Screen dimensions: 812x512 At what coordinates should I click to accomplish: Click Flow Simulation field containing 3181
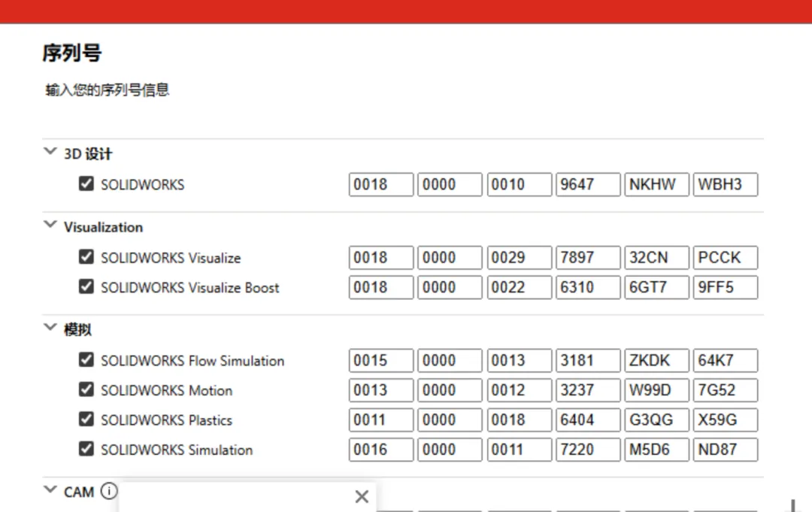tap(588, 360)
